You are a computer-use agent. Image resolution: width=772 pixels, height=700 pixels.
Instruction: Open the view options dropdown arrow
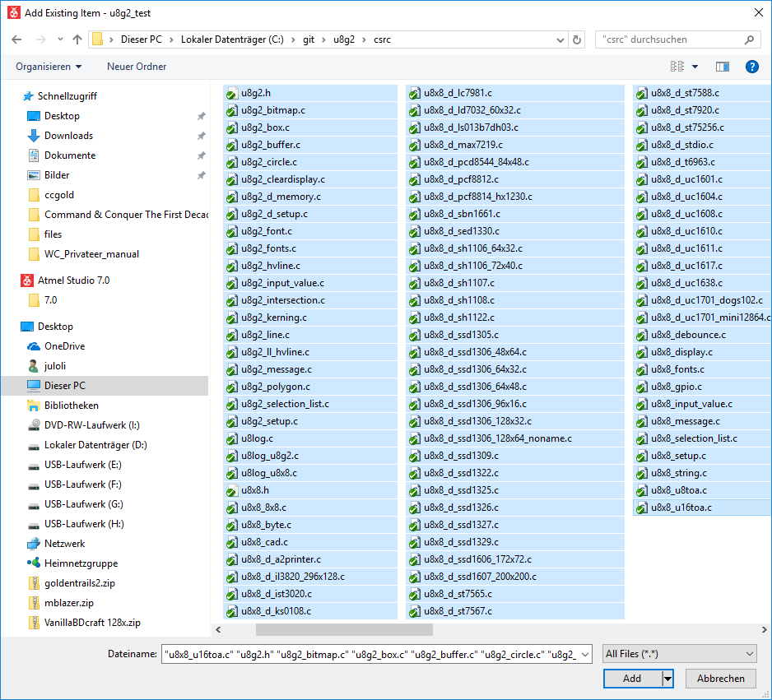coord(695,67)
